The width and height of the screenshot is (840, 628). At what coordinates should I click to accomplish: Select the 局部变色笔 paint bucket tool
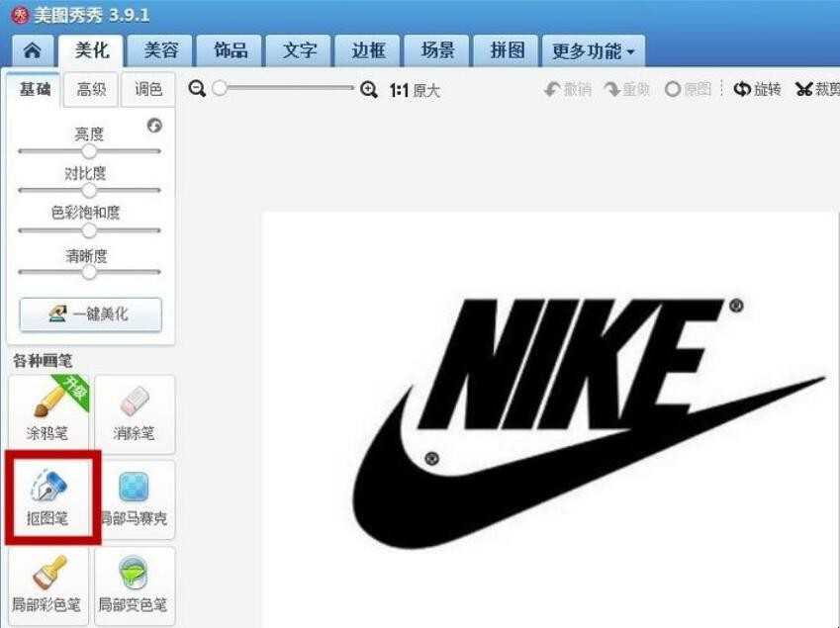point(135,585)
